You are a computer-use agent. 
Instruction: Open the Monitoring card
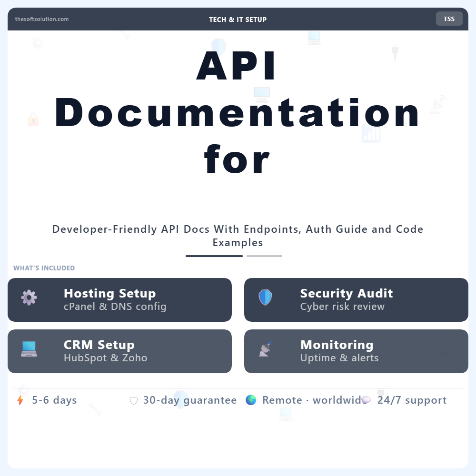356,351
